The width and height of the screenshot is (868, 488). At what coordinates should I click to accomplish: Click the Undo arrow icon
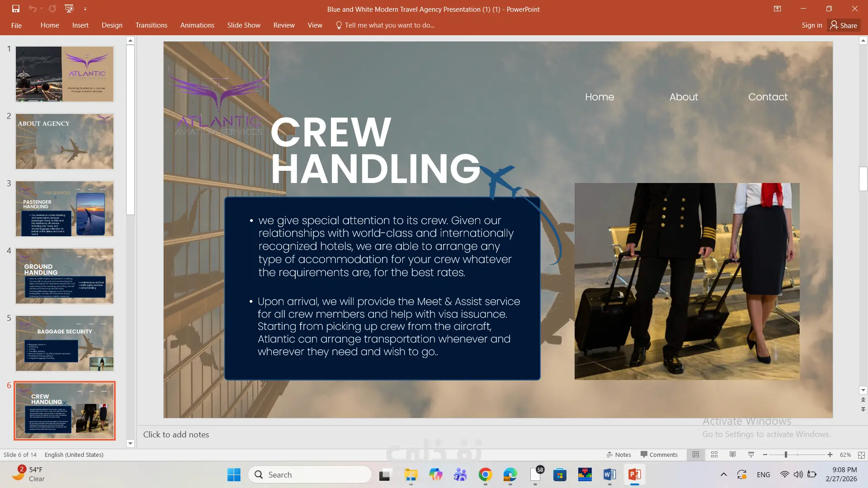pyautogui.click(x=32, y=9)
